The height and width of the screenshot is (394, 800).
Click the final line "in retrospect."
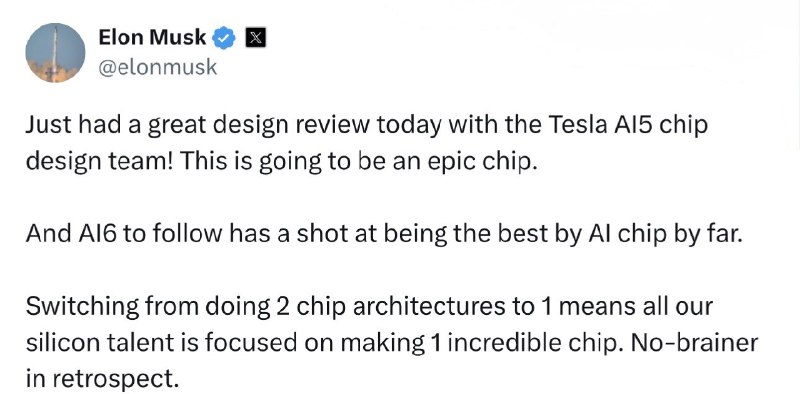click(x=102, y=379)
